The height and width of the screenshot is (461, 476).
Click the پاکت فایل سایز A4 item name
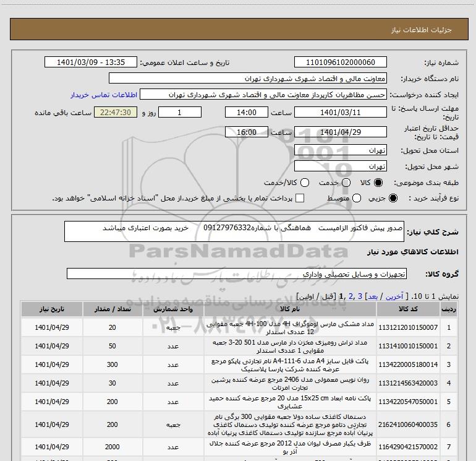[290, 364]
